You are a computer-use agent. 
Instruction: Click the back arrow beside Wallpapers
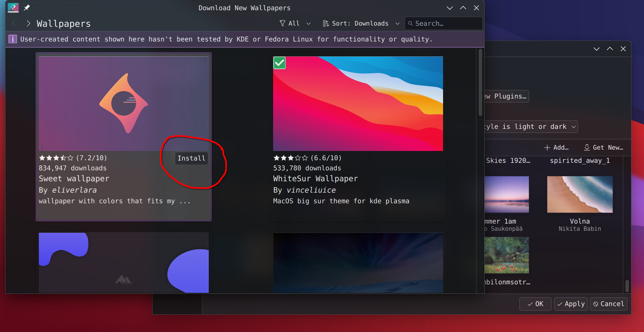click(x=14, y=24)
